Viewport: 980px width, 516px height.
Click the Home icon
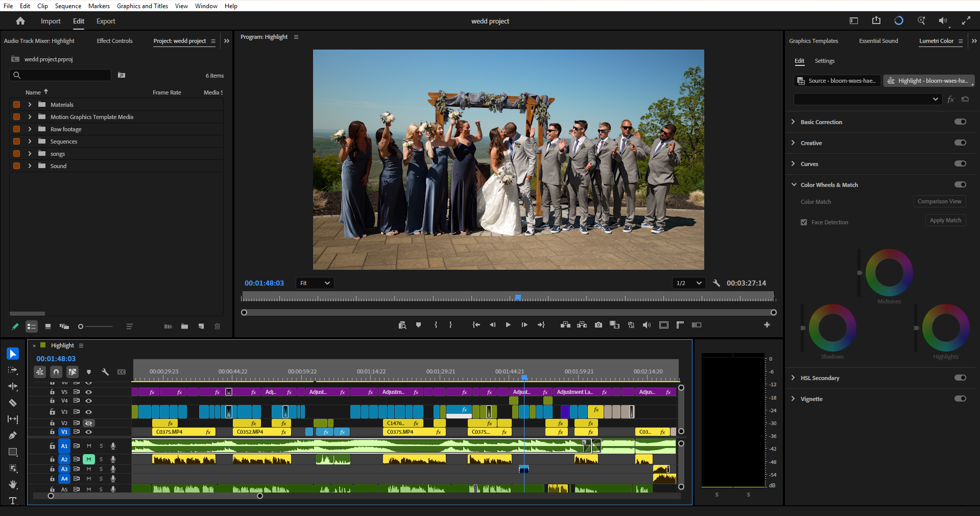click(x=20, y=21)
